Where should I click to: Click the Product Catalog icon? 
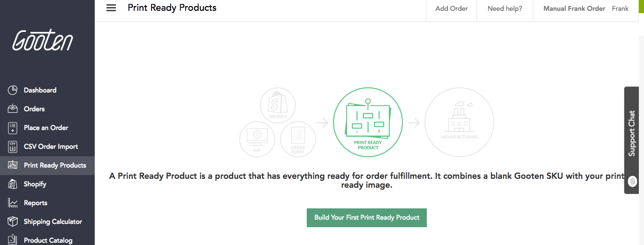(13, 240)
